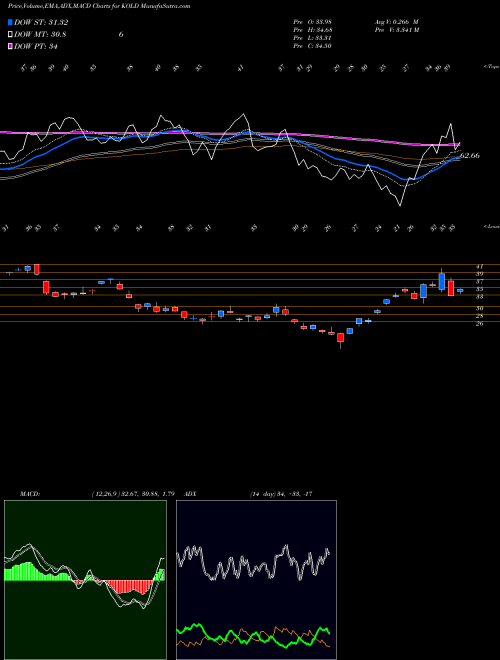Click the 'Pre C: 34.30' close value

click(x=313, y=46)
